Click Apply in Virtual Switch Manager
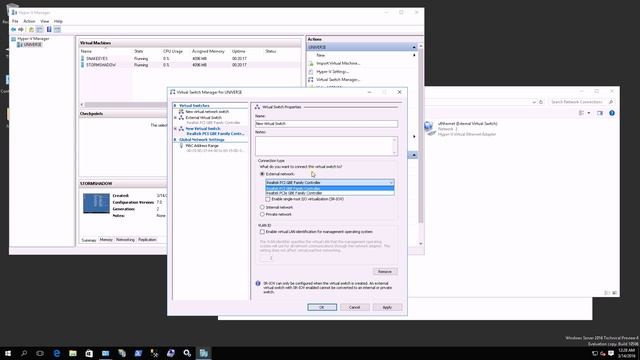Viewport: 640px width, 360px height. coord(387,307)
